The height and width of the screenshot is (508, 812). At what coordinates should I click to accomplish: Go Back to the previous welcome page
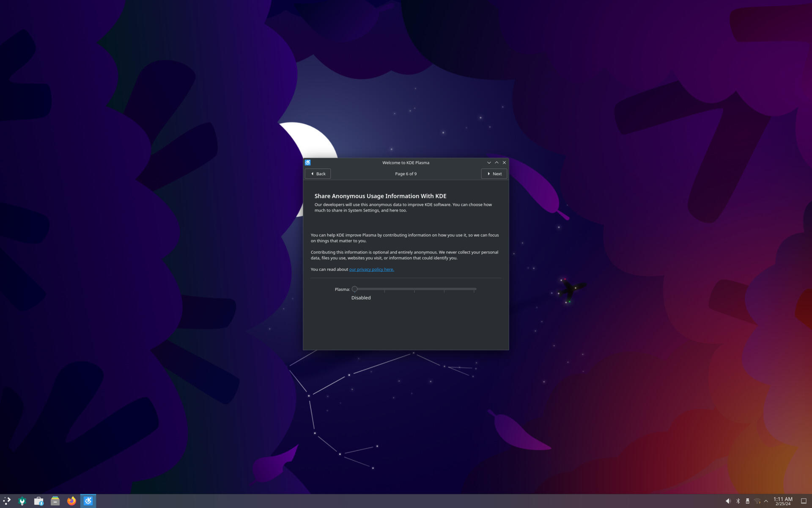click(318, 174)
